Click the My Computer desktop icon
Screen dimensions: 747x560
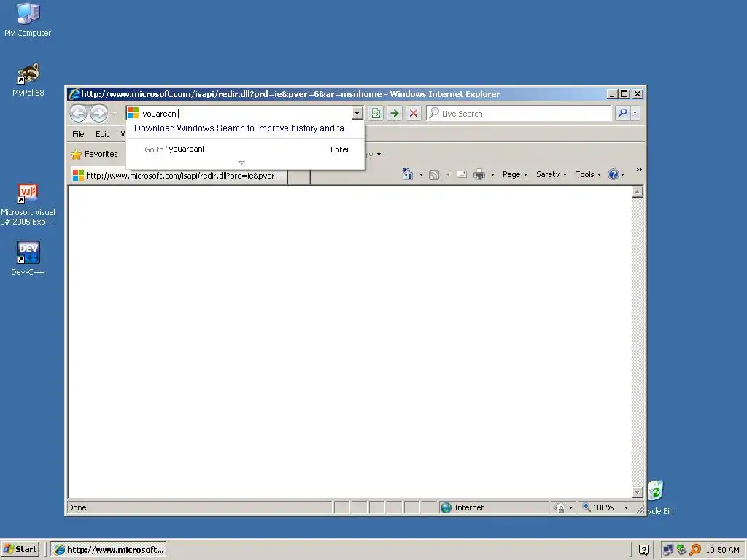tap(28, 20)
